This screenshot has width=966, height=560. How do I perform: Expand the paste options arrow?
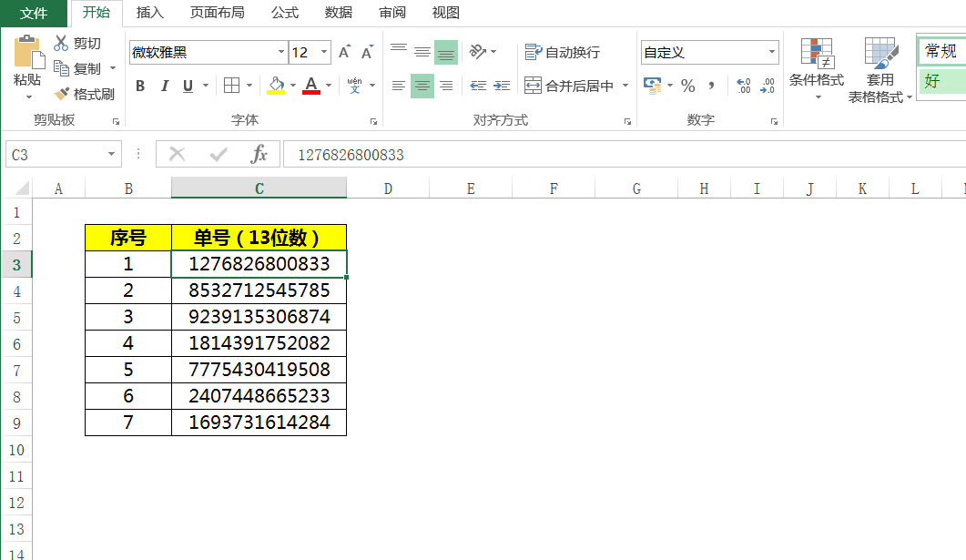tap(28, 97)
